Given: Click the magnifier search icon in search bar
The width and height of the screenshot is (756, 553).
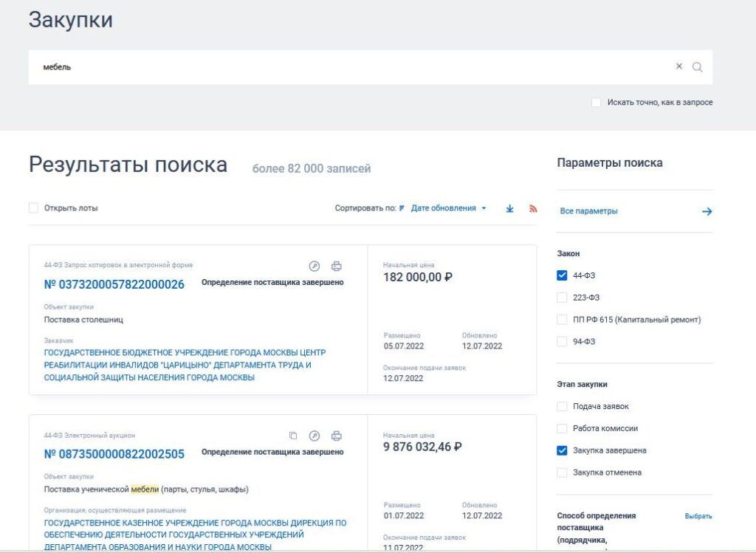Looking at the screenshot, I should pos(697,67).
